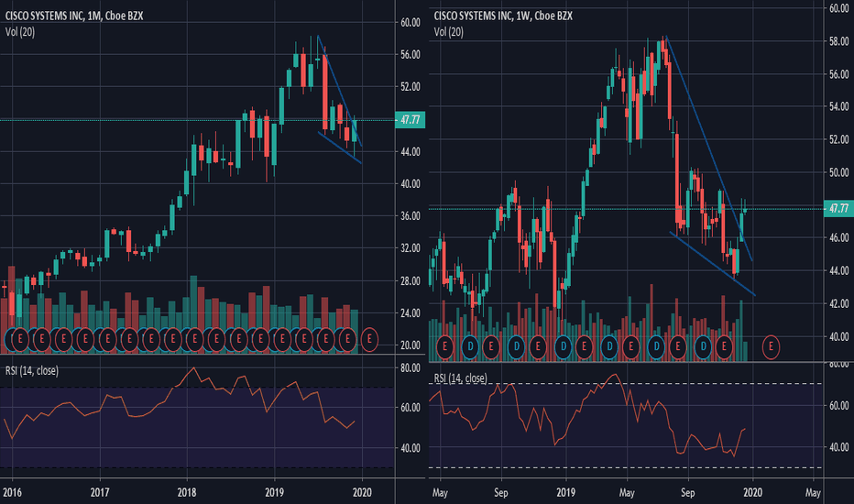Click the 24.00 price level on monthly axis
Viewport: 854px width, 504px height.
coord(411,312)
